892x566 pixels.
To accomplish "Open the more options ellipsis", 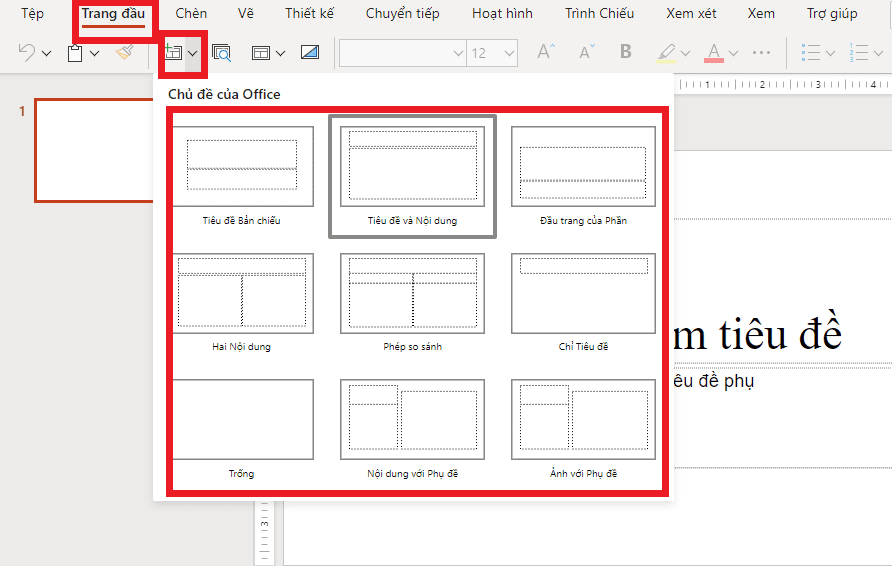I will tap(761, 52).
